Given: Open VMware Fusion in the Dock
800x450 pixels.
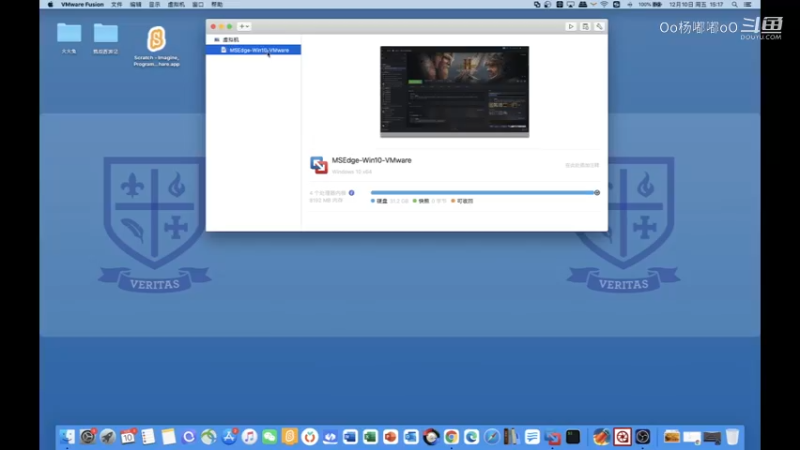Looking at the screenshot, I should click(x=552, y=437).
